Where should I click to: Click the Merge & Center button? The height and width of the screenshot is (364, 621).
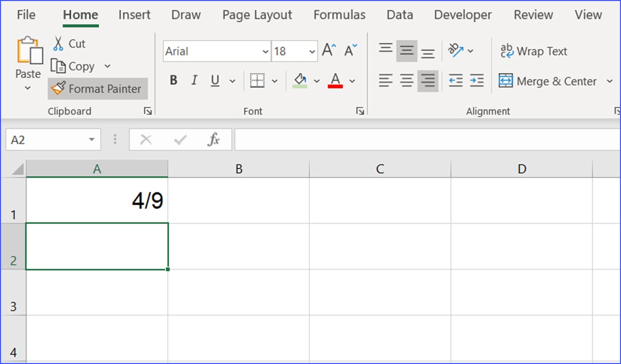(x=548, y=81)
